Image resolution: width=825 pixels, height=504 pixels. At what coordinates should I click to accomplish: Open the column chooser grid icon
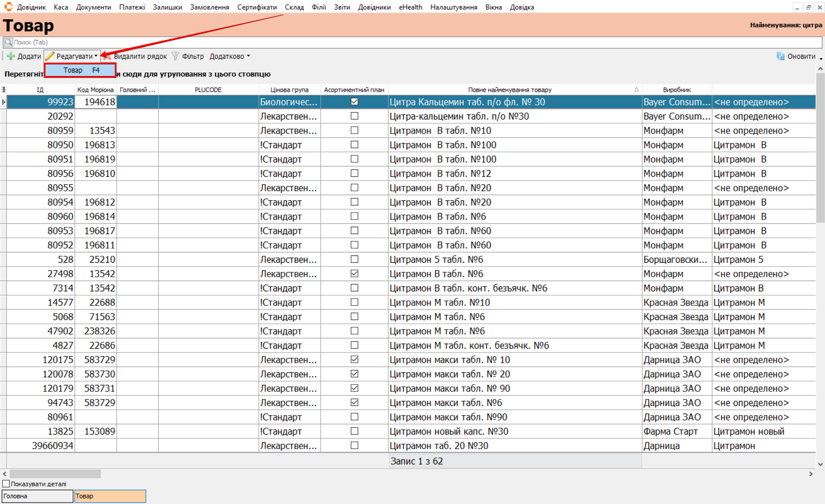point(3,89)
